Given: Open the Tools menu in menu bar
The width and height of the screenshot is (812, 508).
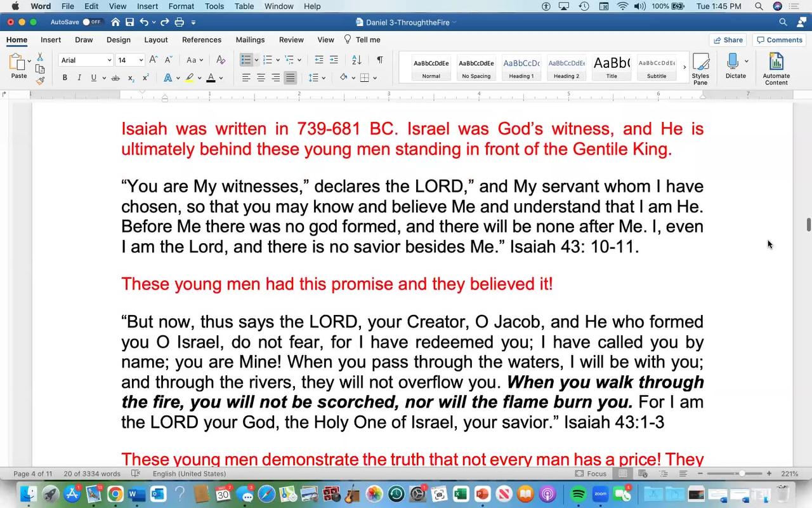Looking at the screenshot, I should 214,6.
